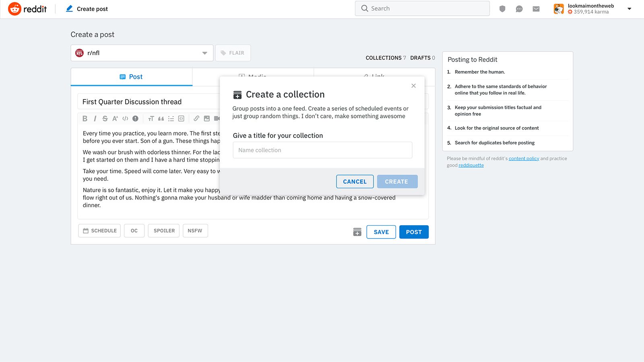Open Drafts list

point(423,58)
